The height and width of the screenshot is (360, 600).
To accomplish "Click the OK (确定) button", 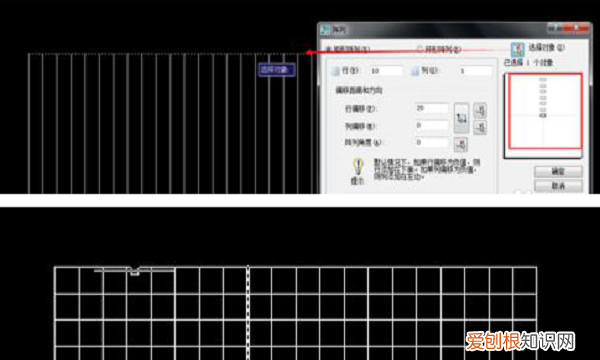I will click(558, 171).
